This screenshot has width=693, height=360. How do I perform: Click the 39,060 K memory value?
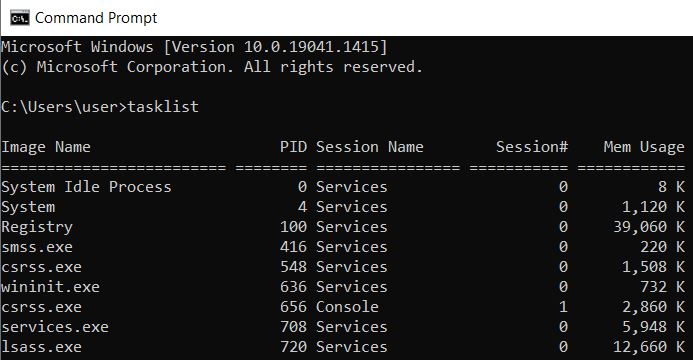(649, 227)
